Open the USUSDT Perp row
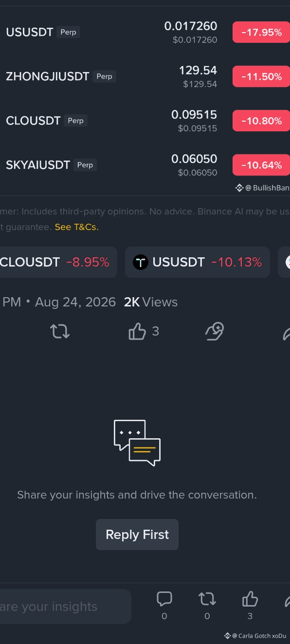Image resolution: width=290 pixels, height=644 pixels. click(145, 33)
